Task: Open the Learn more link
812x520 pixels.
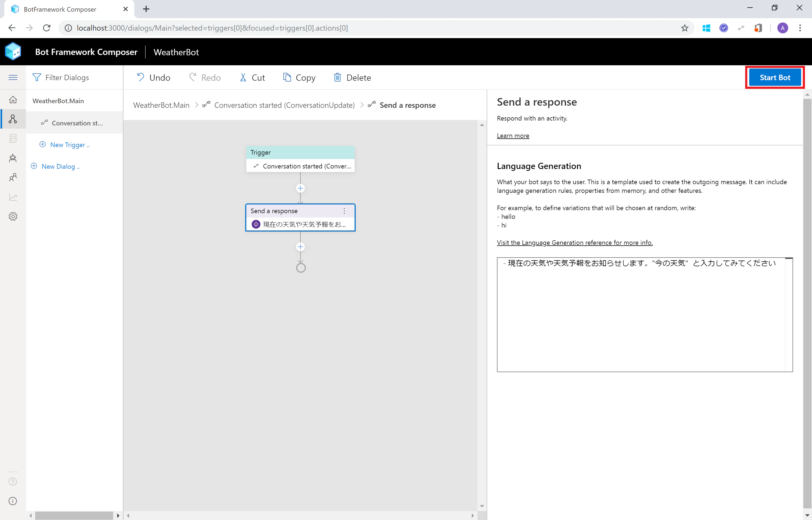Action: 513,136
